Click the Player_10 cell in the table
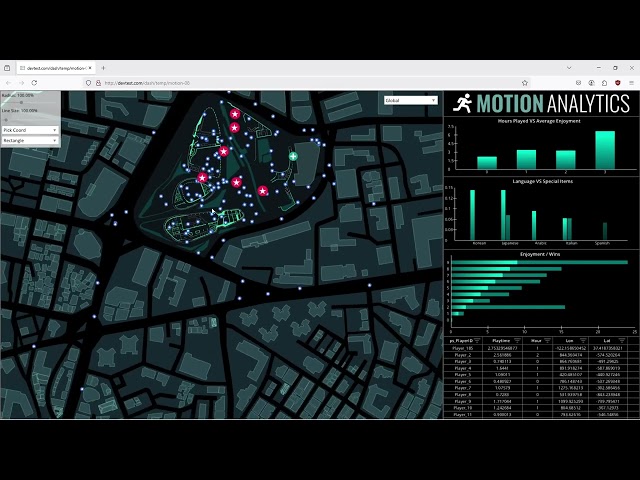Screen dimensions: 640x480 tap(463, 408)
